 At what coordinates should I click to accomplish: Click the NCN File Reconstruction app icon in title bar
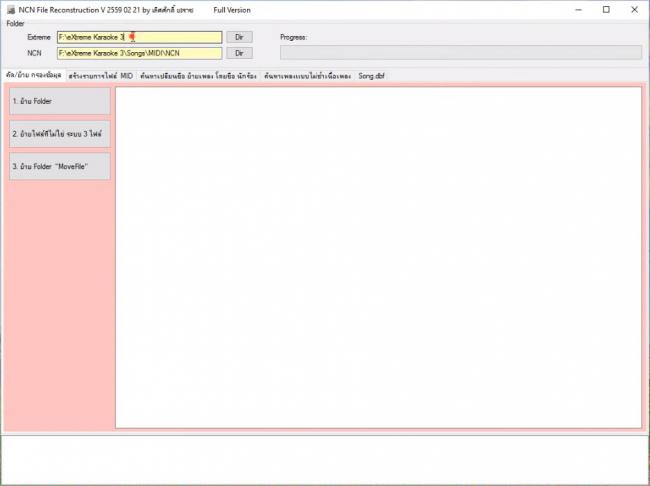coord(11,10)
